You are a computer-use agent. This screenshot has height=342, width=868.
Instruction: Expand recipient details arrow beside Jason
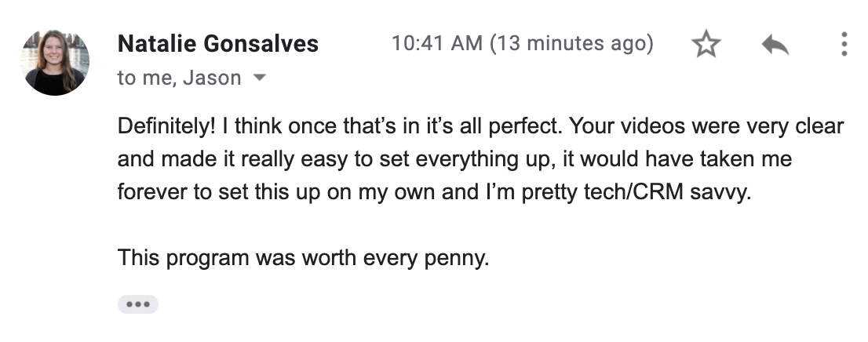(259, 78)
